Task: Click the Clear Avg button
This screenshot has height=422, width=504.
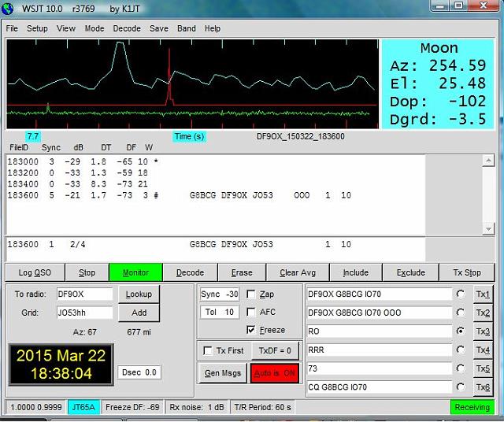Action: [x=298, y=272]
